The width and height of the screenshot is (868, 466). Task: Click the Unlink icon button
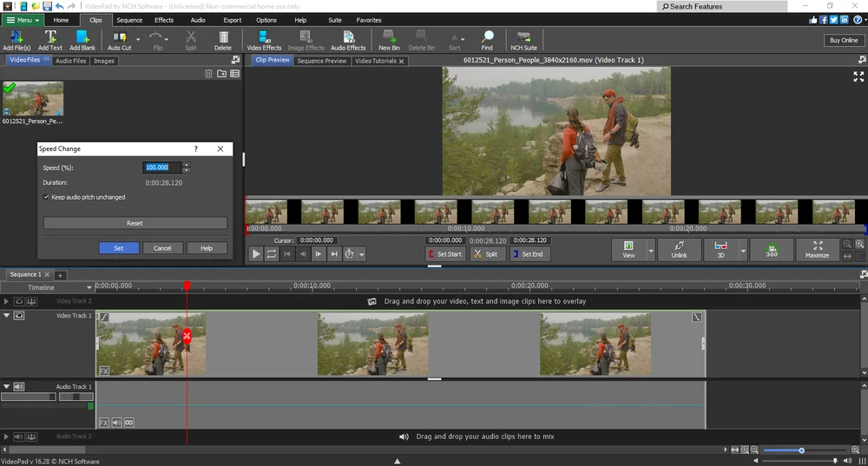pos(680,250)
